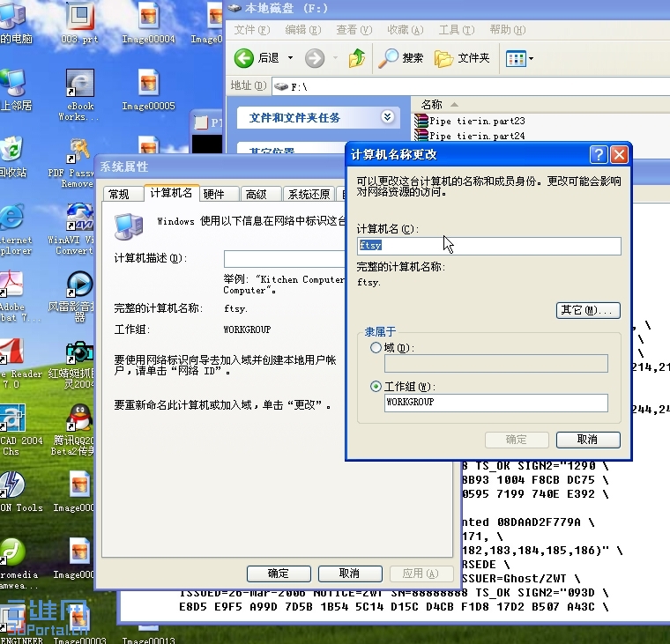Click the help question mark button in dialog

pos(599,154)
